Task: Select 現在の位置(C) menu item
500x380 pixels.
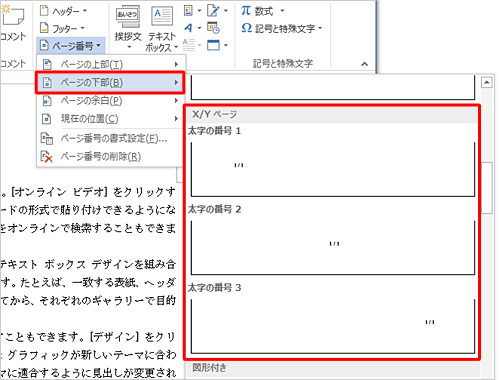Action: [111, 119]
